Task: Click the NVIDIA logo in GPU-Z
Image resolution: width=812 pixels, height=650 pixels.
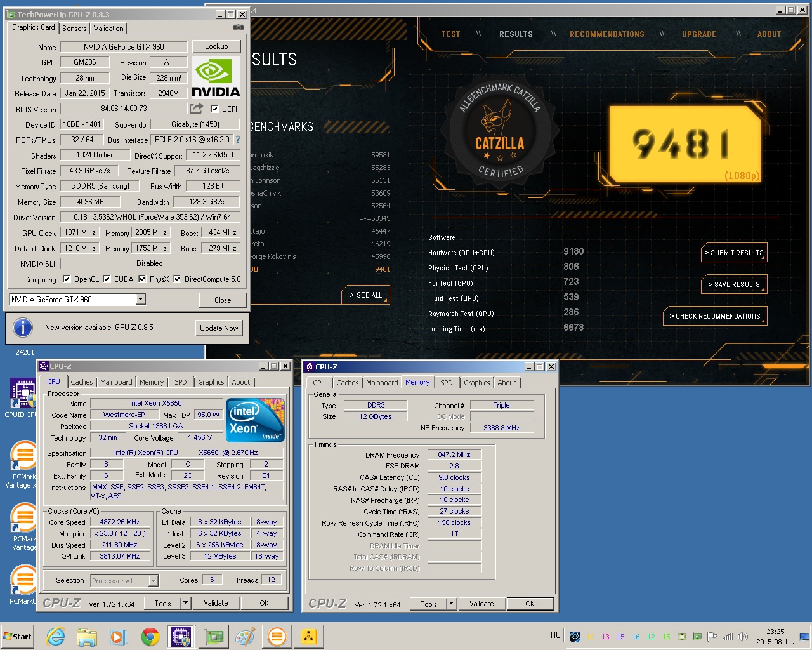Action: coord(216,77)
